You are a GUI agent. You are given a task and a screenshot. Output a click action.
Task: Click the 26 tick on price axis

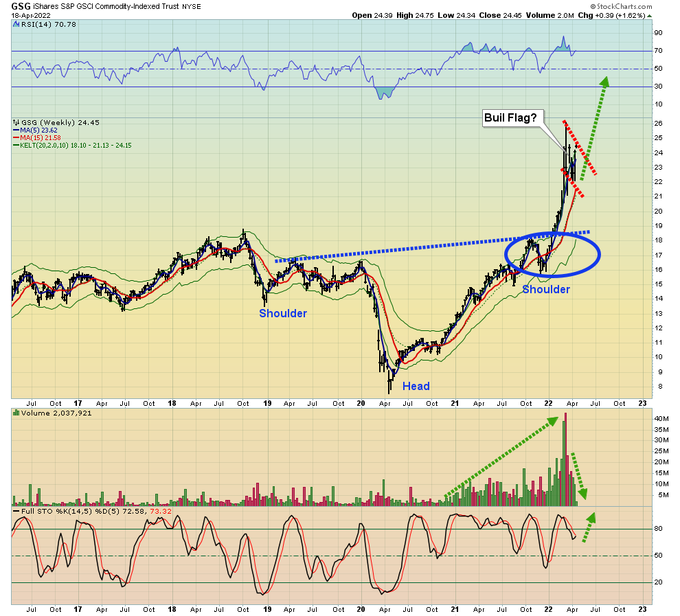658,124
